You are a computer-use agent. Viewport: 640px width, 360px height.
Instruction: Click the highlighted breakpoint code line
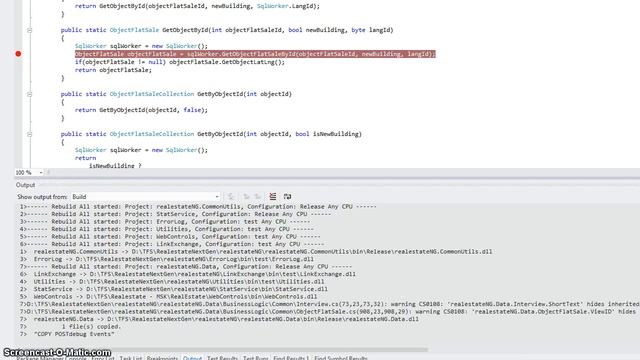pyautogui.click(x=255, y=54)
